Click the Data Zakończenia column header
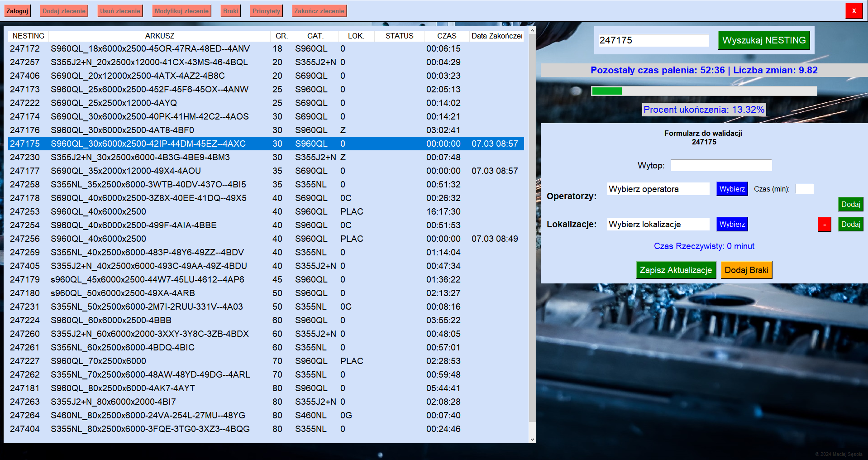 point(496,36)
